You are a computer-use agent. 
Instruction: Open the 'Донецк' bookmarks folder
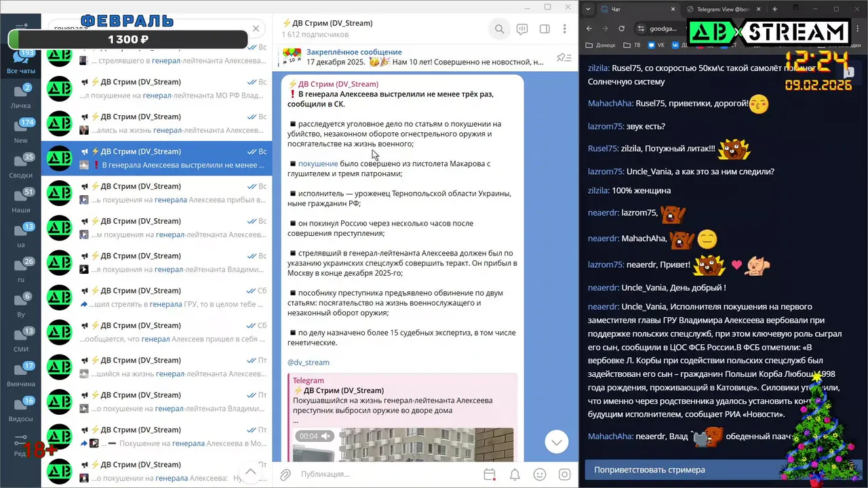599,45
